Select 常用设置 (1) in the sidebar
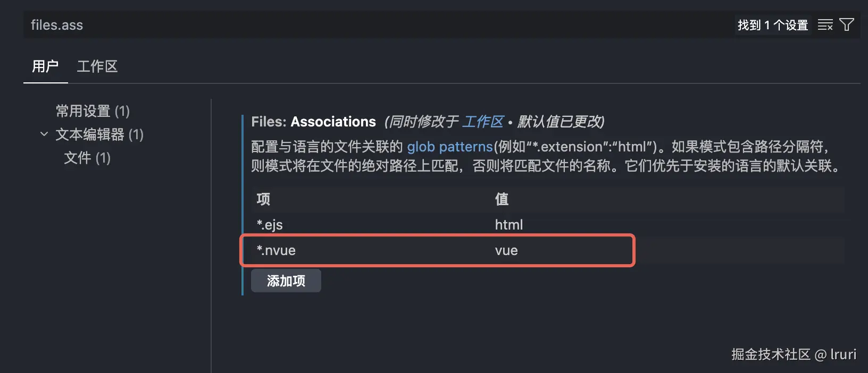Viewport: 868px width, 373px height. (x=93, y=111)
